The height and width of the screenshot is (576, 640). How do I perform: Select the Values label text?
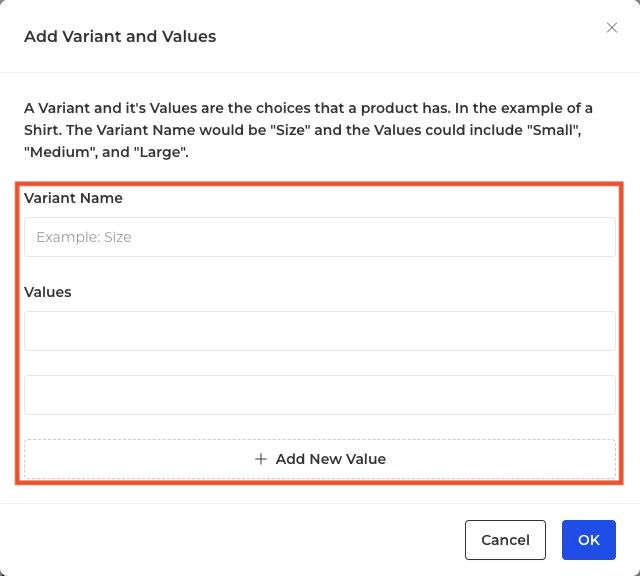[48, 292]
